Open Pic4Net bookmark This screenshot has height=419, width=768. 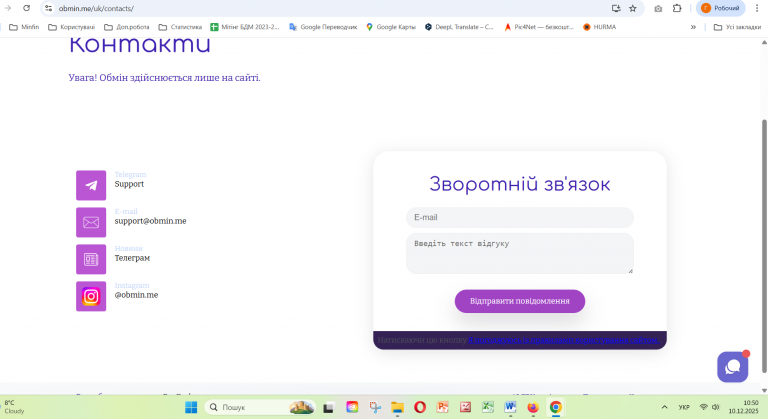[x=539, y=27]
